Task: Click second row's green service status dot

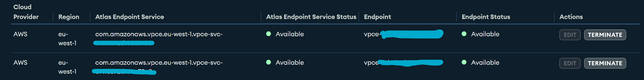Action: 268,62
